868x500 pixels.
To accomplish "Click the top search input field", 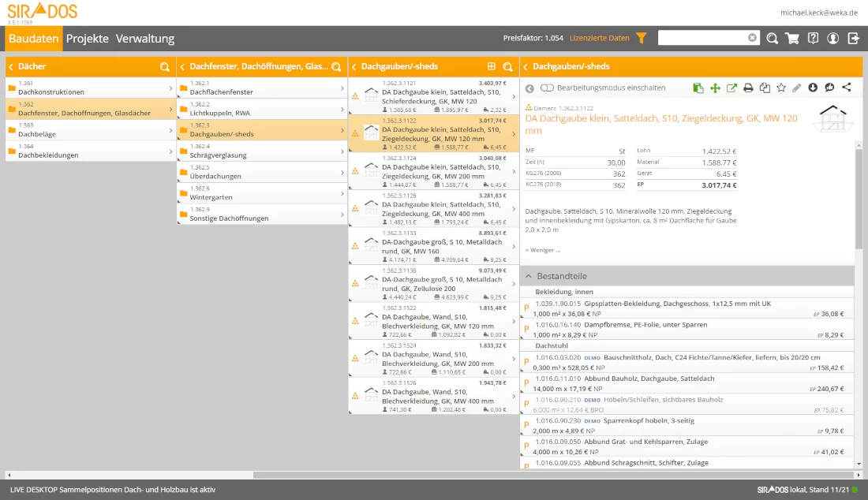I will coord(702,38).
